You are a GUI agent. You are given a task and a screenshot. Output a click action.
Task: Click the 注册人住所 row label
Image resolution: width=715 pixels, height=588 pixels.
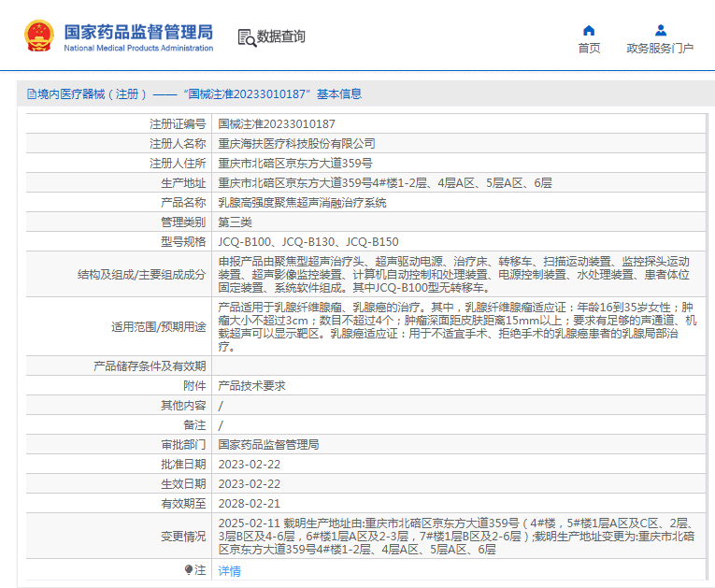click(x=178, y=164)
